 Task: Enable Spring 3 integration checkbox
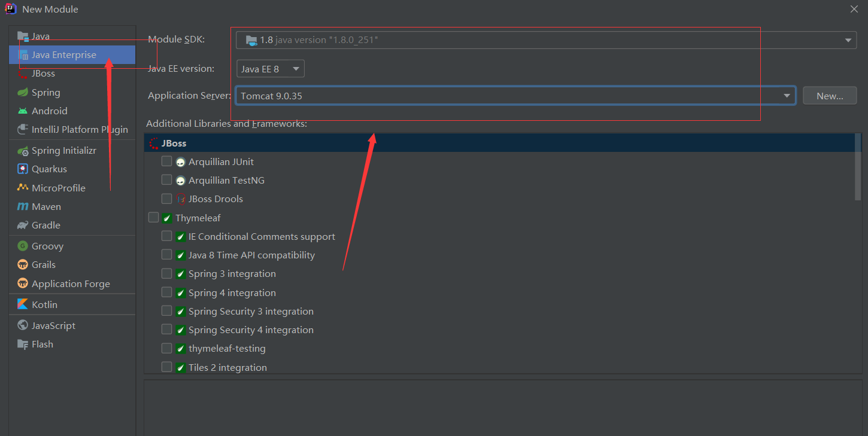166,273
